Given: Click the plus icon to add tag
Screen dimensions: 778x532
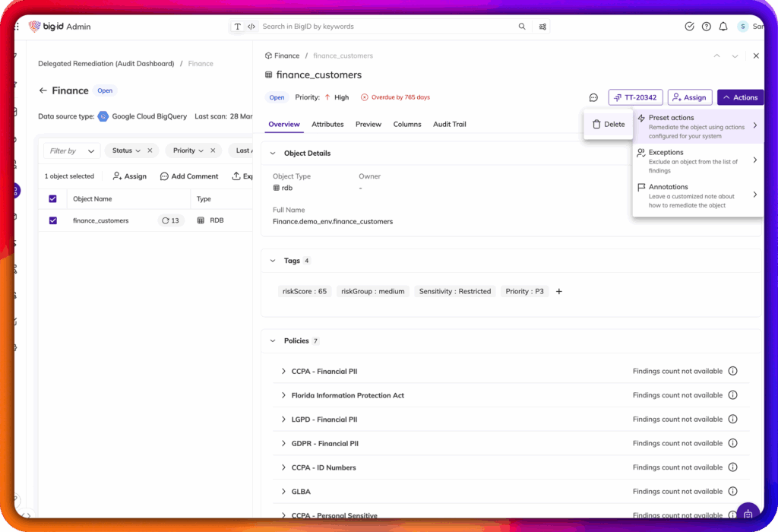Looking at the screenshot, I should tap(559, 291).
